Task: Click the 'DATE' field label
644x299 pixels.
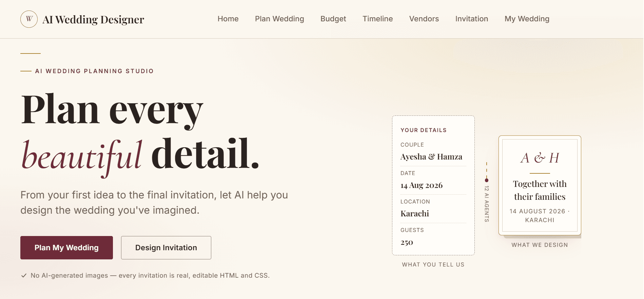Action: tap(408, 173)
